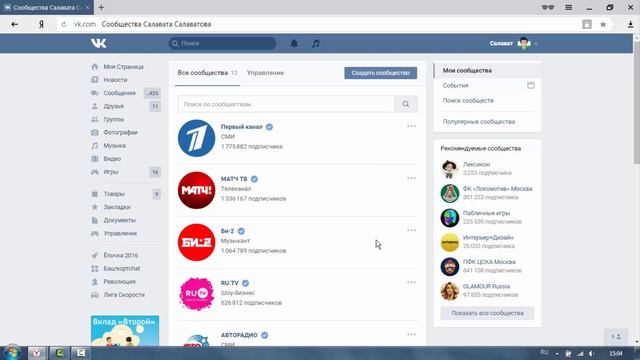
Task: Click the Новости sidebar icon
Action: (95, 80)
